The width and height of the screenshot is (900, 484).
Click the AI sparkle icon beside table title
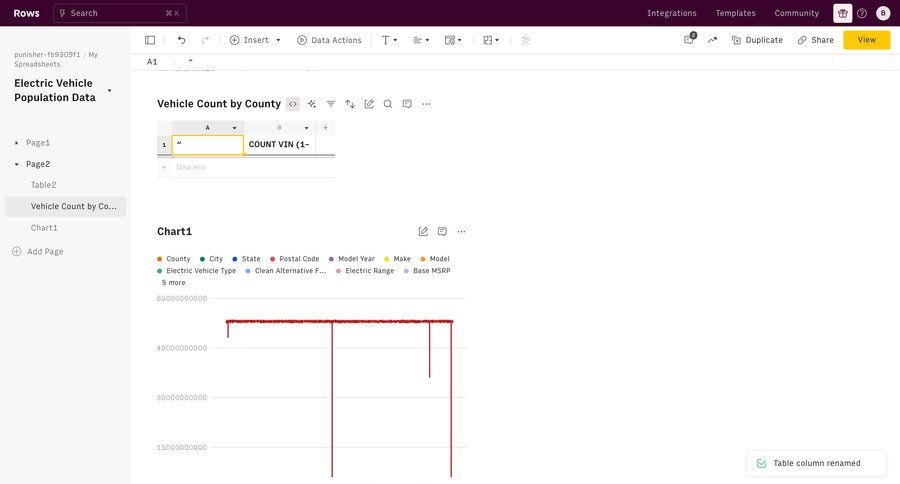(x=312, y=104)
